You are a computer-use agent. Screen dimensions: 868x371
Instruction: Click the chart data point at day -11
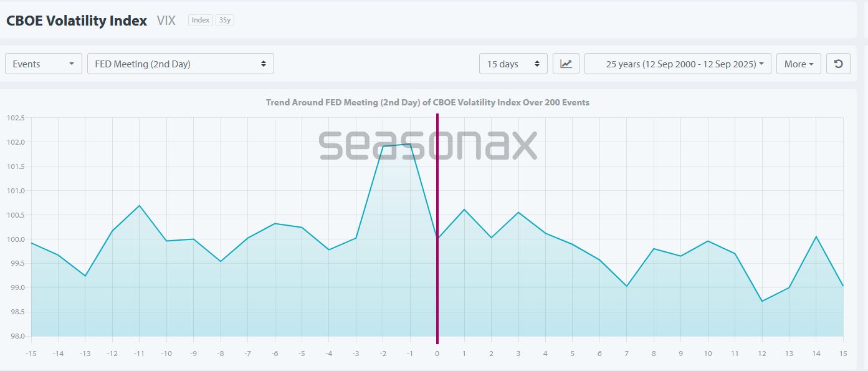(x=139, y=205)
